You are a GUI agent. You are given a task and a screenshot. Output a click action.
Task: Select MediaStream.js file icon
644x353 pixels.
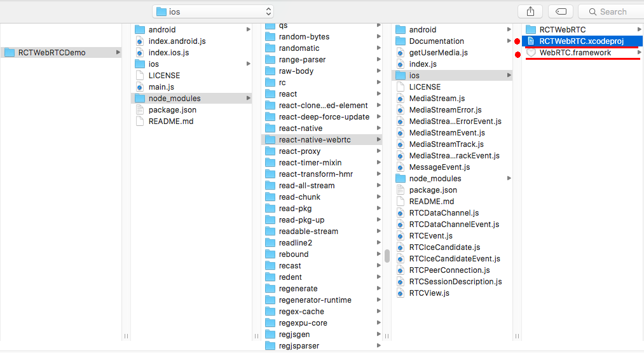coord(401,99)
